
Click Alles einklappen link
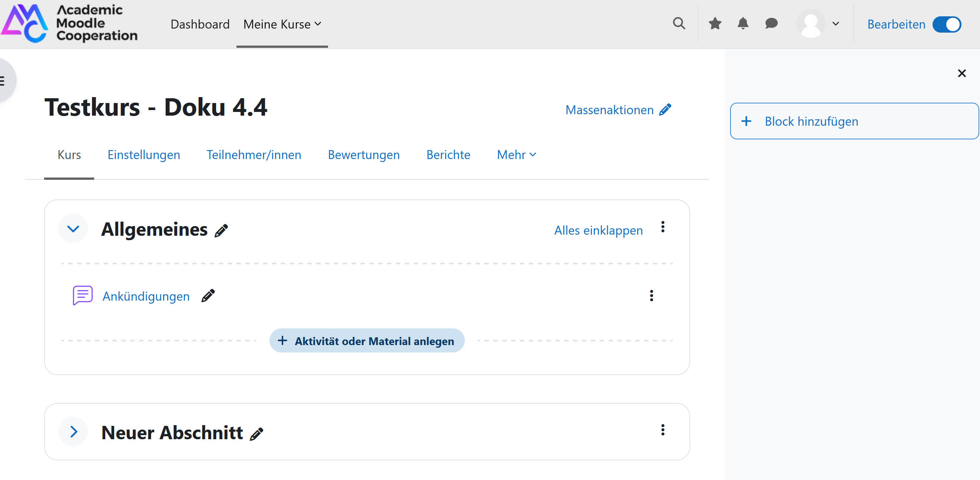[x=599, y=231]
